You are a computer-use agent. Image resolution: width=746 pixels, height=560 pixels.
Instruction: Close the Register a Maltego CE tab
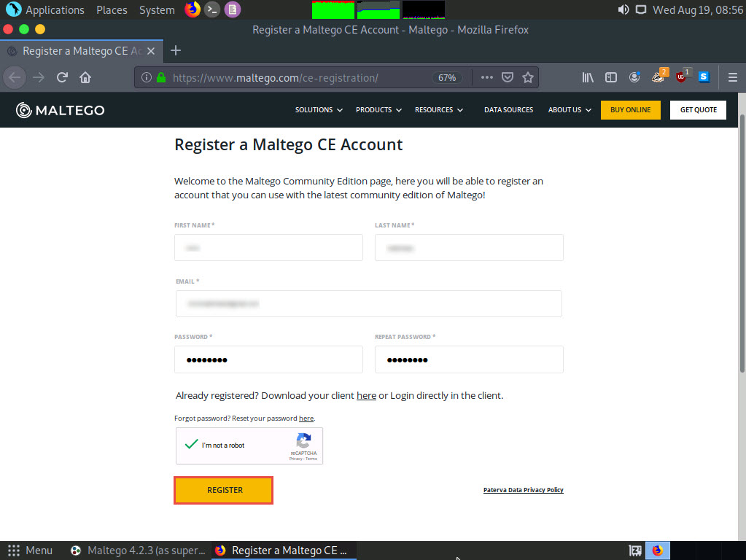click(151, 51)
